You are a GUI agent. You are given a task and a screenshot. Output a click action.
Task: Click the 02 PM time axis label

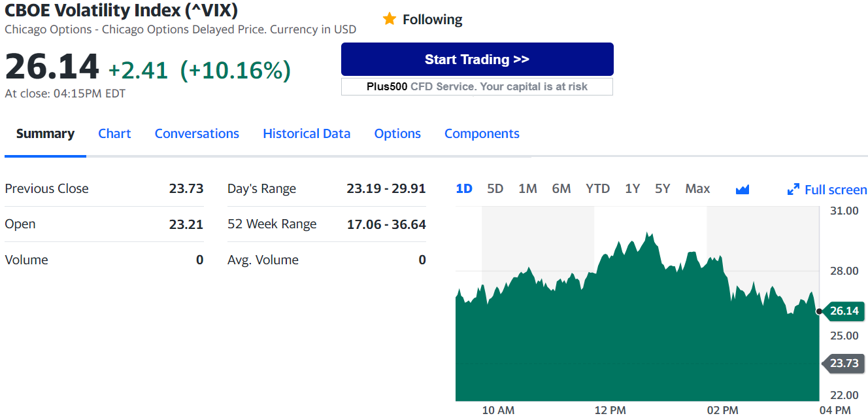[x=722, y=410]
